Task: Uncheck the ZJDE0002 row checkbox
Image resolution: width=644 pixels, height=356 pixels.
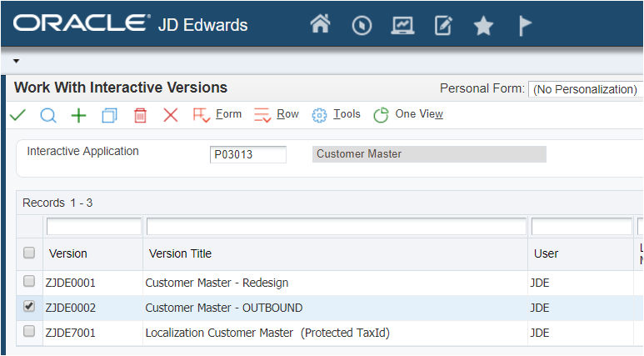Action: [29, 306]
